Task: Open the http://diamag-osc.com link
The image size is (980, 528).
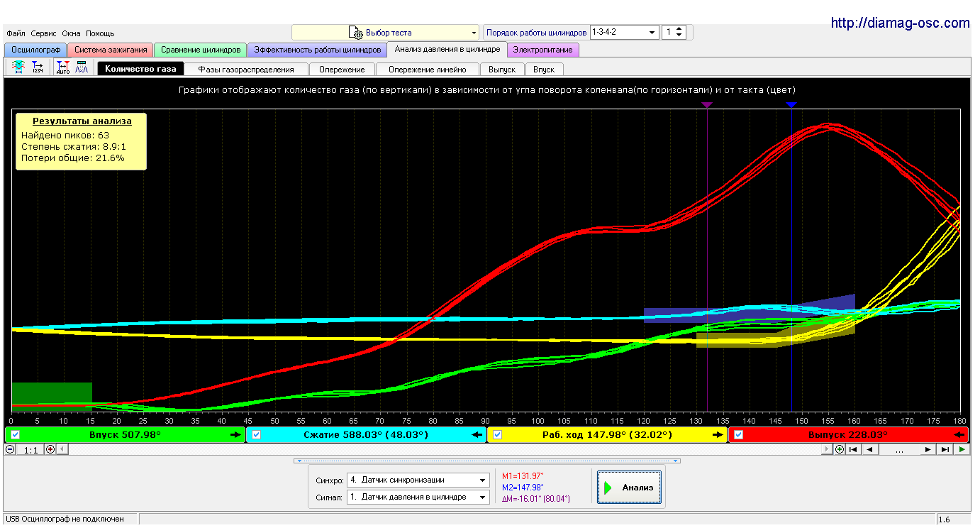Action: [900, 23]
